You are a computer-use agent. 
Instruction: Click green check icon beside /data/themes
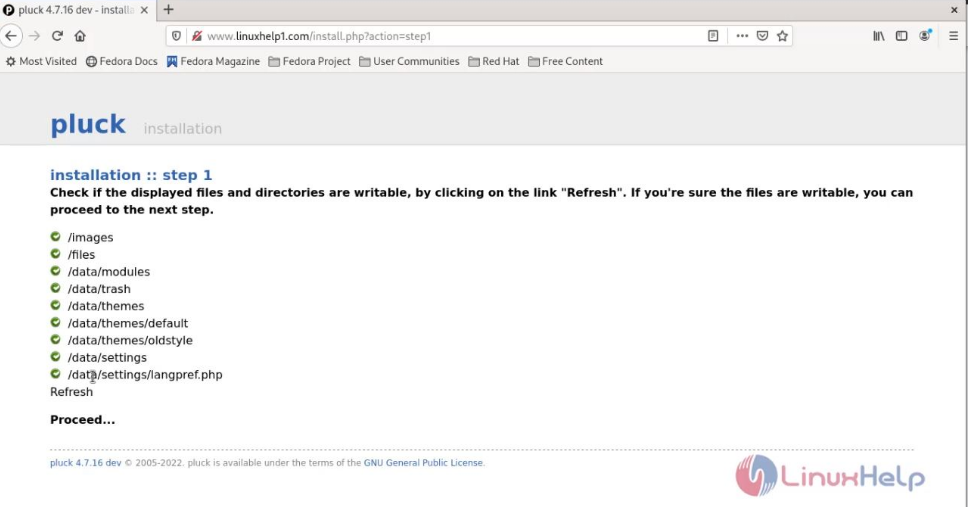point(56,305)
